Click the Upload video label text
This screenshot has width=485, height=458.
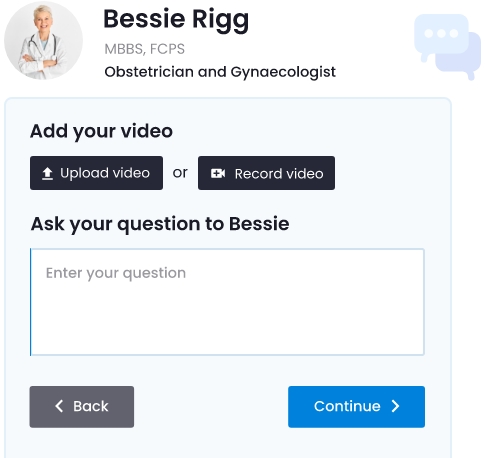(105, 173)
